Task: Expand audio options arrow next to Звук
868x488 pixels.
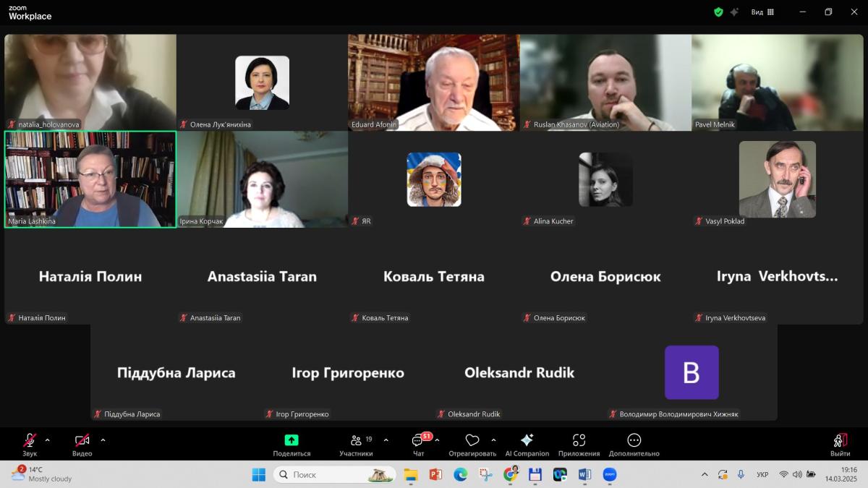Action: click(x=48, y=440)
